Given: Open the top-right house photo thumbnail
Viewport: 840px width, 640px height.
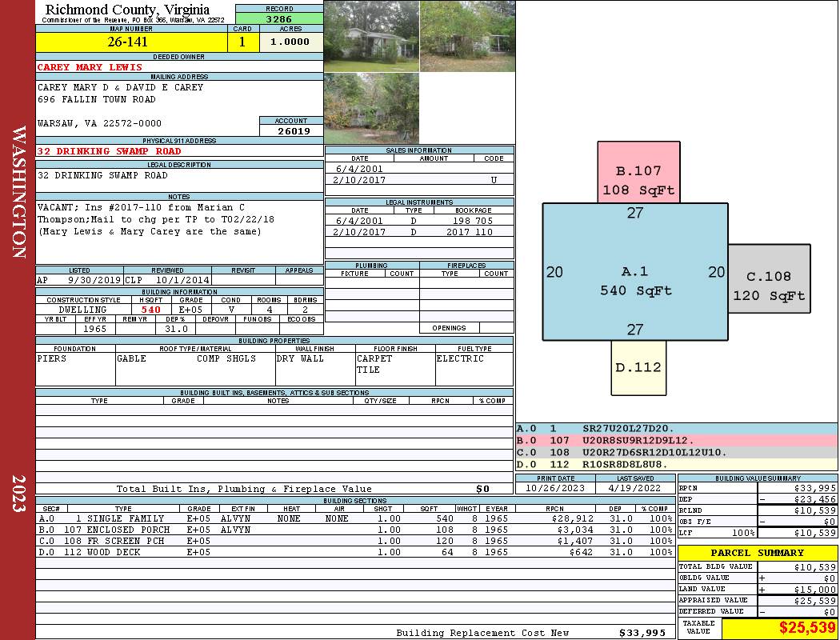Looking at the screenshot, I should (467, 36).
